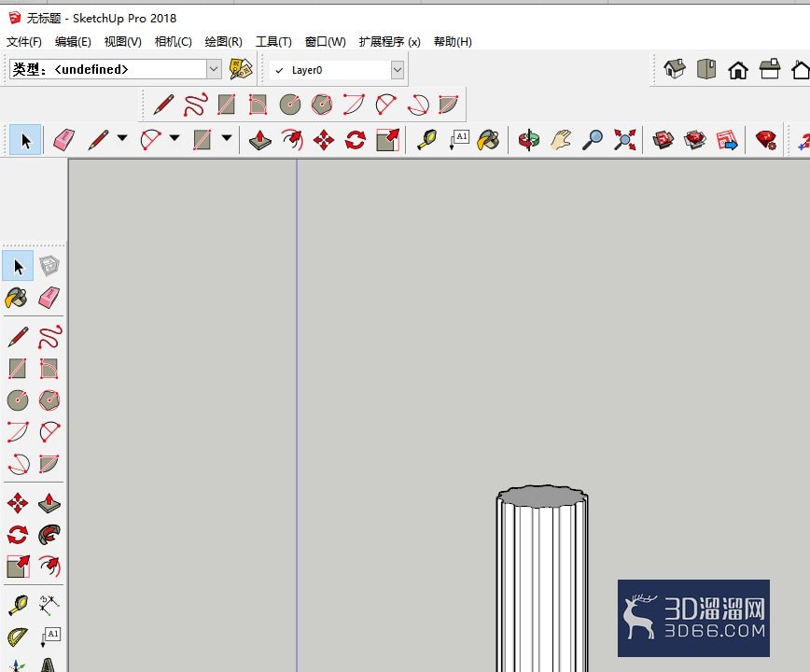The height and width of the screenshot is (672, 810).
Task: Pick the Eraser in main toolbar
Action: pos(63,140)
